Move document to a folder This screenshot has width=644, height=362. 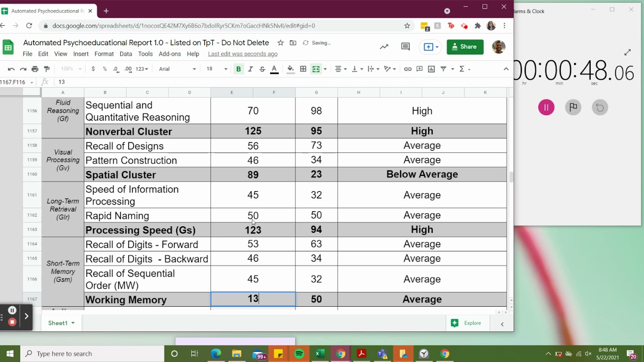tap(293, 43)
